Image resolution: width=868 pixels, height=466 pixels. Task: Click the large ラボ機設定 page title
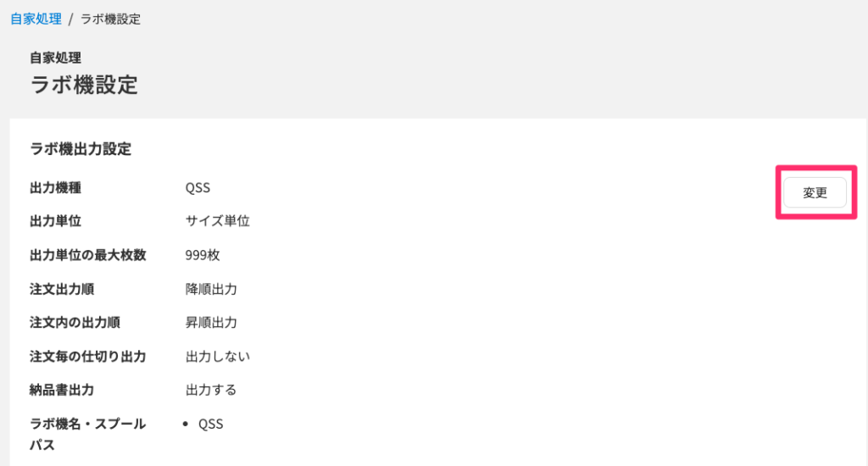pyautogui.click(x=84, y=85)
